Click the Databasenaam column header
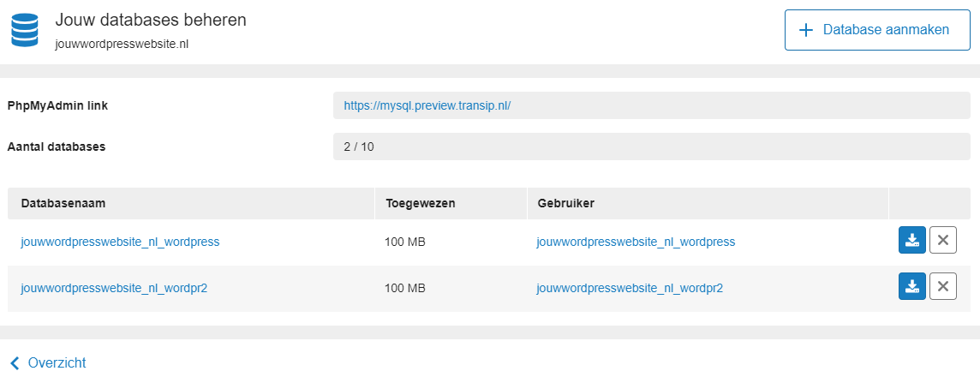 point(63,204)
